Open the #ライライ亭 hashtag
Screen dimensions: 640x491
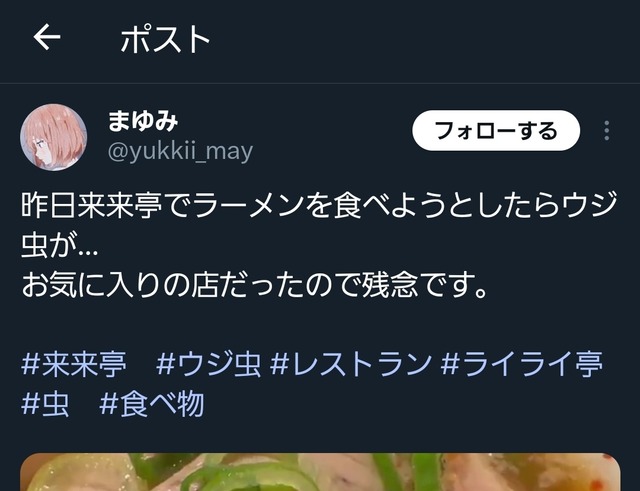click(x=522, y=364)
